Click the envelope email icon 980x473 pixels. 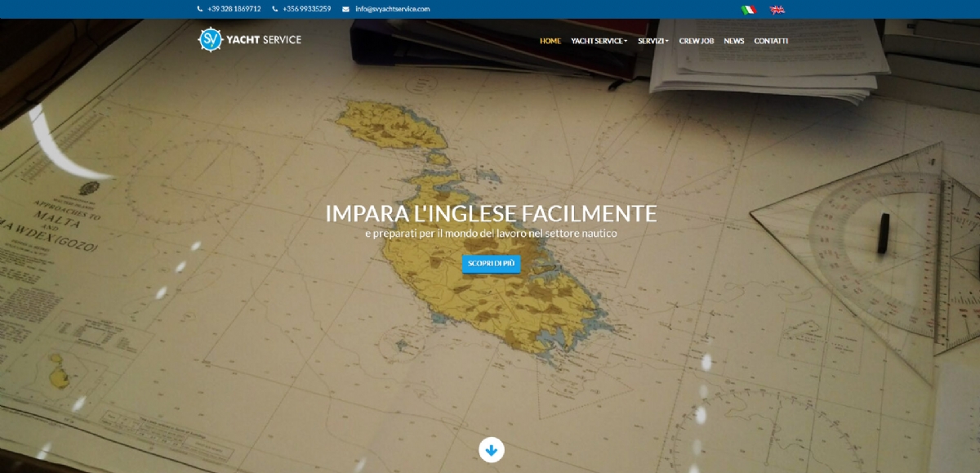(345, 9)
